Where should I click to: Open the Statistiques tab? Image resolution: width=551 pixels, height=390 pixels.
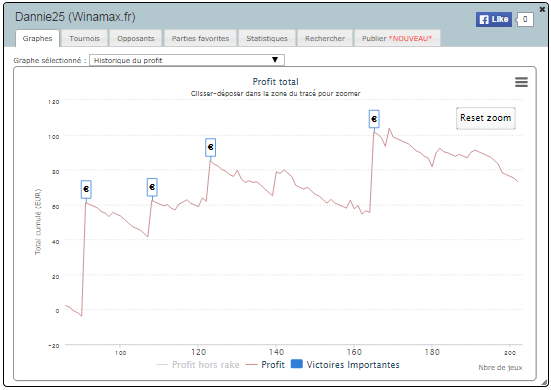tap(267, 38)
